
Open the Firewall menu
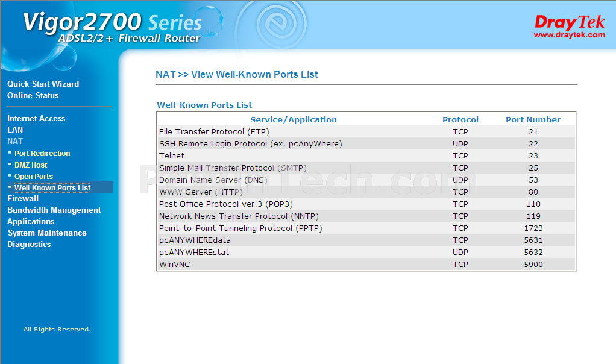tap(23, 199)
